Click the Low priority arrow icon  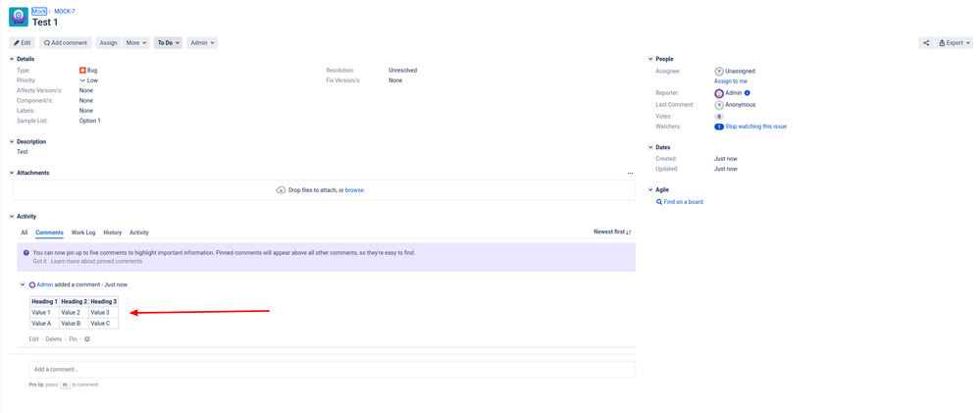coord(82,80)
